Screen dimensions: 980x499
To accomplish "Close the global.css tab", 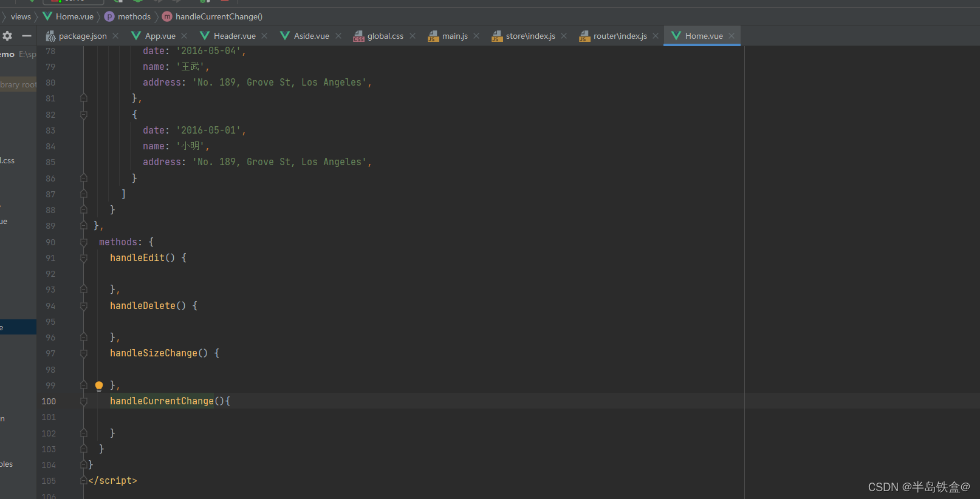I will [413, 36].
